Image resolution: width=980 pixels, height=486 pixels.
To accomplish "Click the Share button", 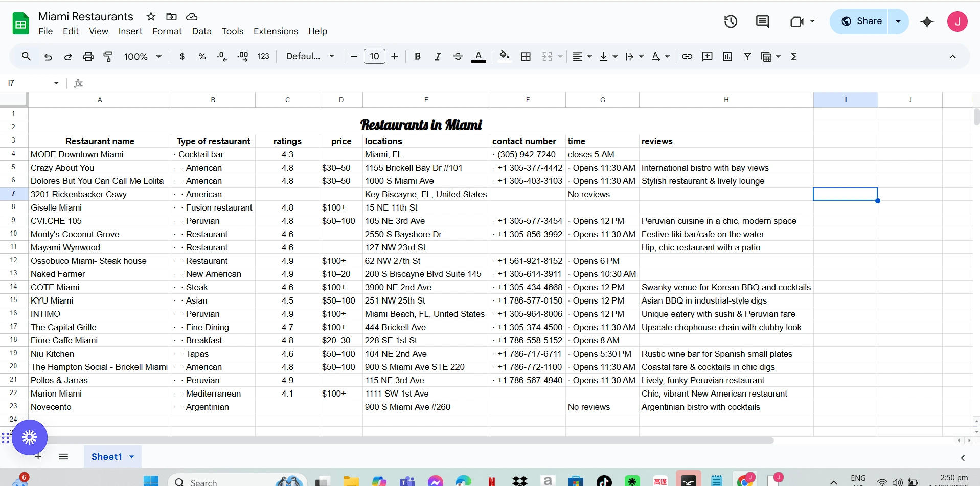I will pyautogui.click(x=861, y=21).
